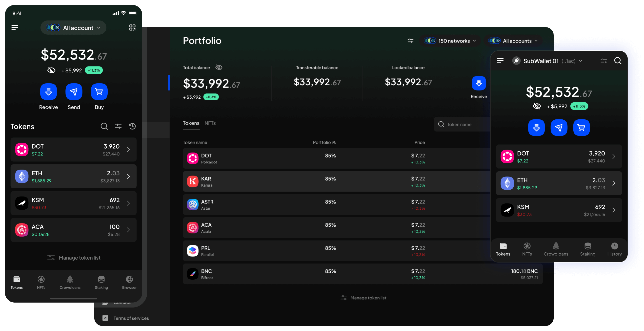Screen dimensions: 644x331
Task: Click Terms of services external link icon
Action: (x=105, y=318)
